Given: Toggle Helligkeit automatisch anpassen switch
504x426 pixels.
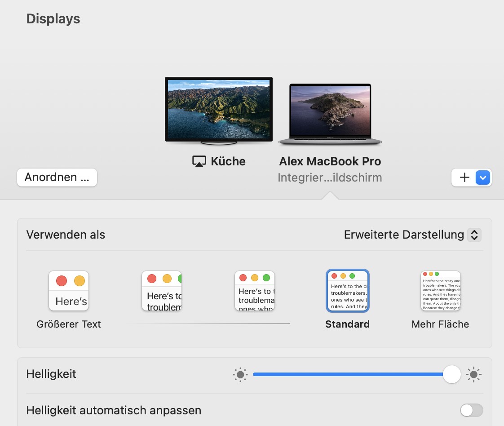Looking at the screenshot, I should coord(472,410).
